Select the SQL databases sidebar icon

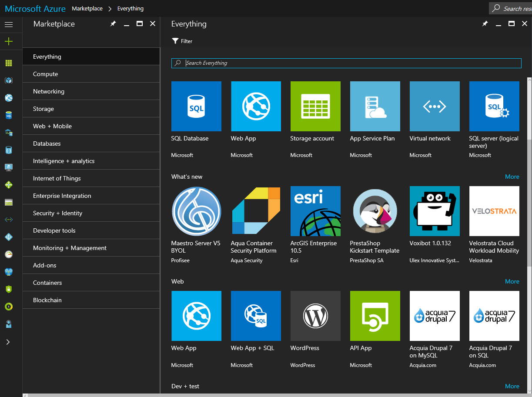coord(9,115)
